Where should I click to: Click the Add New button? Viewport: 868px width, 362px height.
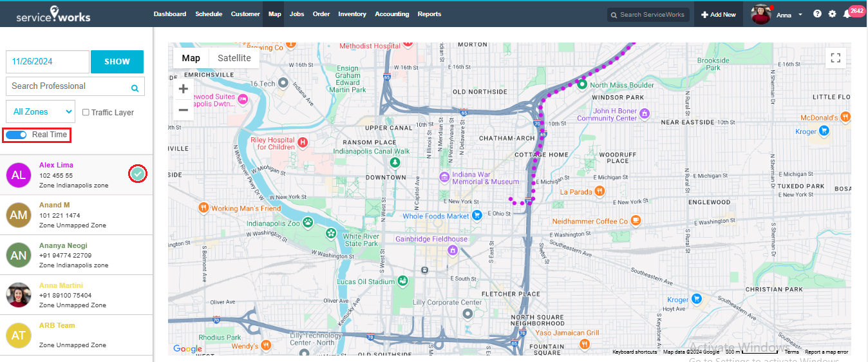(719, 14)
